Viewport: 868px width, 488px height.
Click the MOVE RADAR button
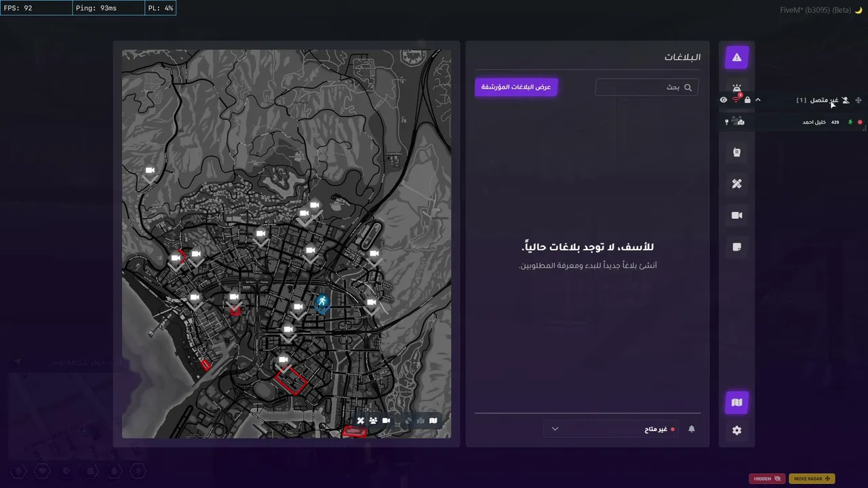point(812,479)
